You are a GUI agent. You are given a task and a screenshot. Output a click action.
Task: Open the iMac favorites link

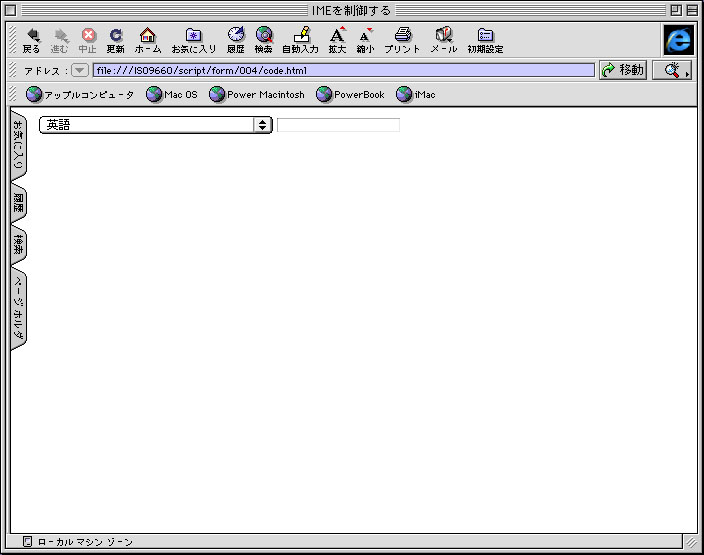416,95
